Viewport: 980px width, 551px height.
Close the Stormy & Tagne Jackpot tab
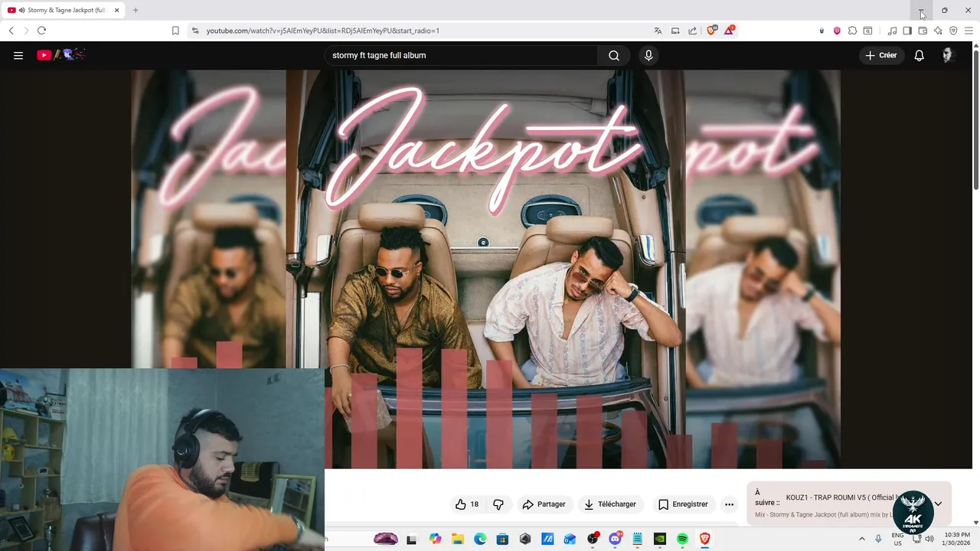pos(117,10)
